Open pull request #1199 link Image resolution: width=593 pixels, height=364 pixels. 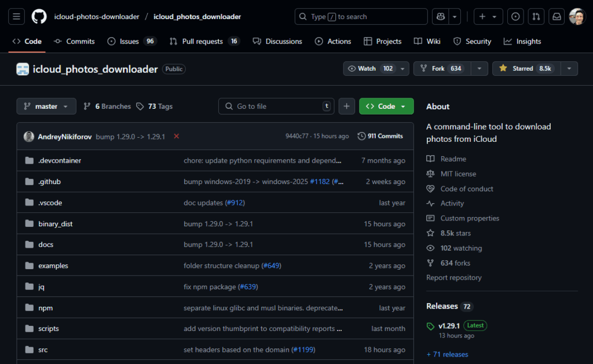303,350
